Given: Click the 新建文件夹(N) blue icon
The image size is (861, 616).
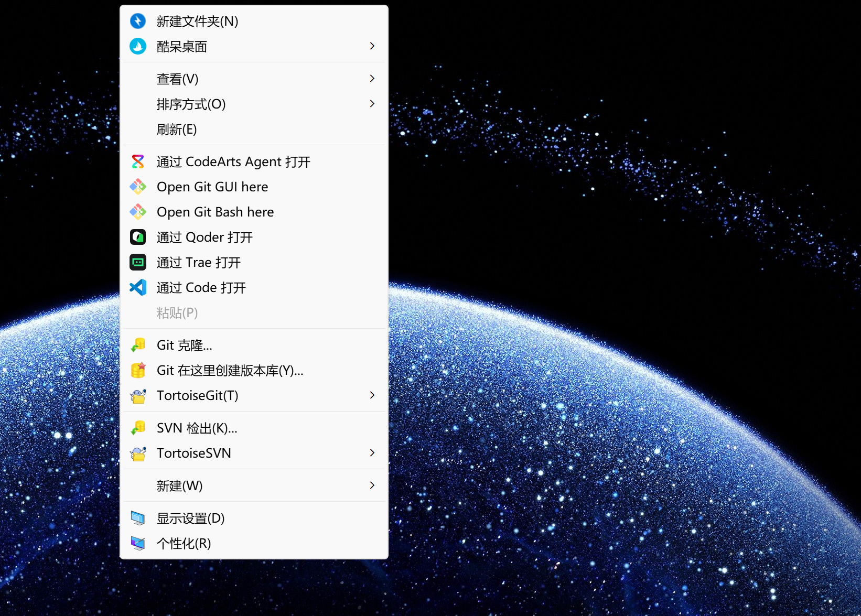Looking at the screenshot, I should tap(138, 21).
